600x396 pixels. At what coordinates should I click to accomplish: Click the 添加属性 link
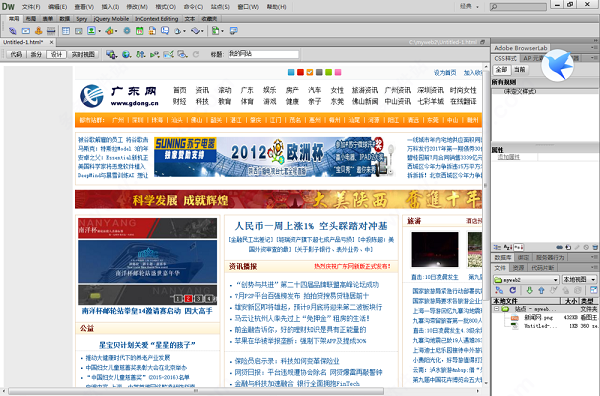[509, 157]
